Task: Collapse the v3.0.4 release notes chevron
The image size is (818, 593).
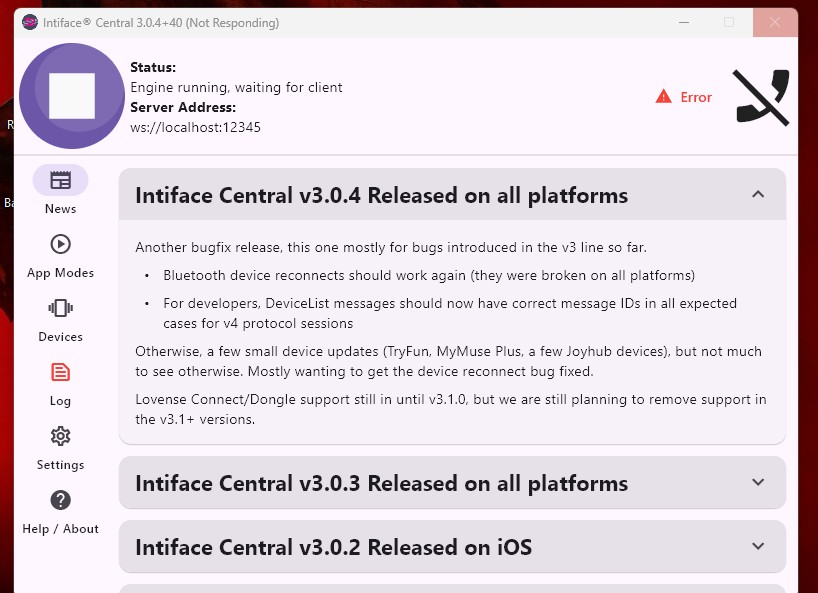Action: (757, 195)
